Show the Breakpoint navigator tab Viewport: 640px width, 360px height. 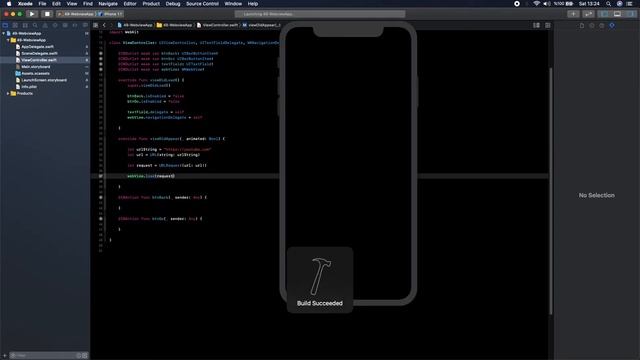point(75,25)
